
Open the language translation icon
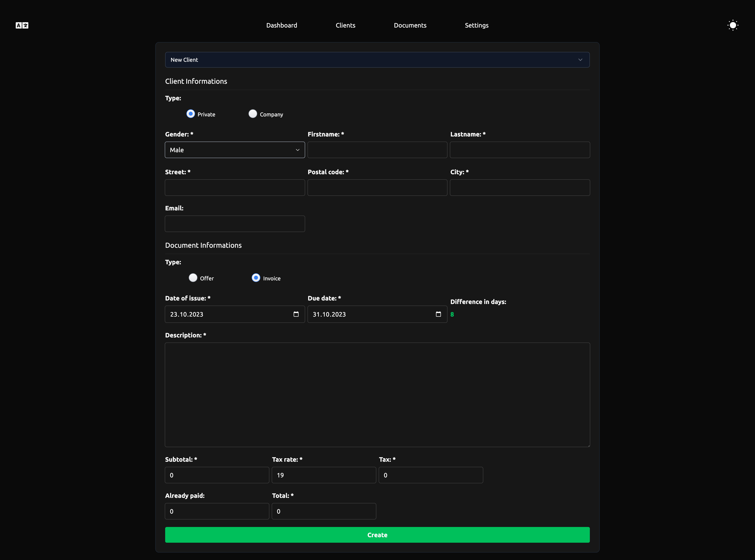22,25
